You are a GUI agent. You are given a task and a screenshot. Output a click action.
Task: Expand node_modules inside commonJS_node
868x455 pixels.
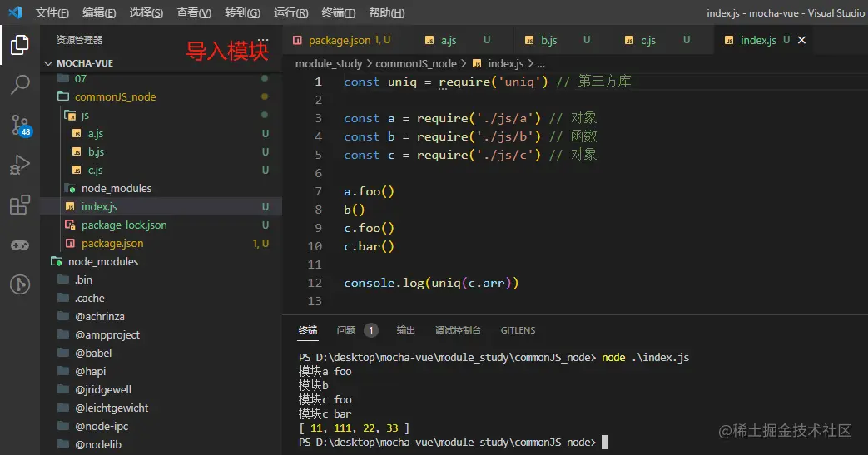point(161,188)
